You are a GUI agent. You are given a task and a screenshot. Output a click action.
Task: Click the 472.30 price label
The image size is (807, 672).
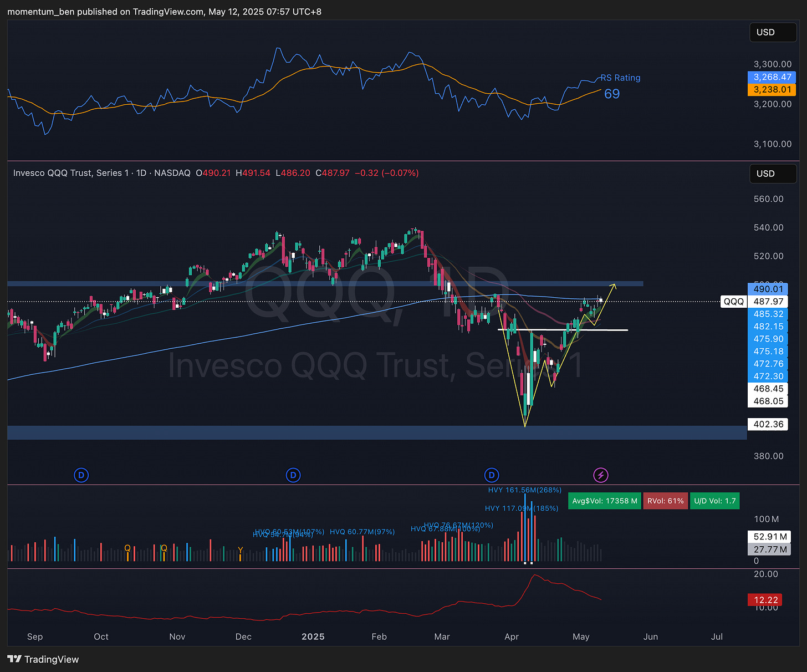tap(768, 376)
